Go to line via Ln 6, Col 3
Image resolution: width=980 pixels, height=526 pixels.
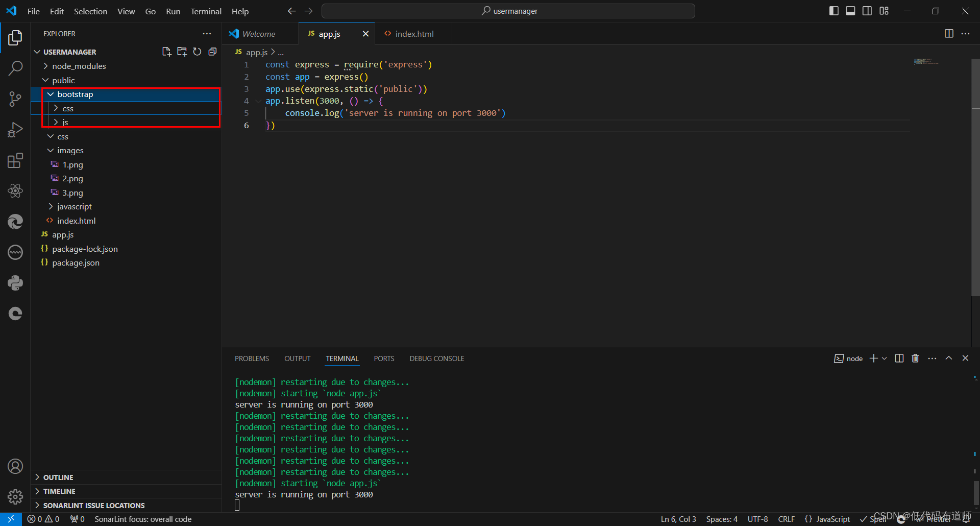coord(678,519)
